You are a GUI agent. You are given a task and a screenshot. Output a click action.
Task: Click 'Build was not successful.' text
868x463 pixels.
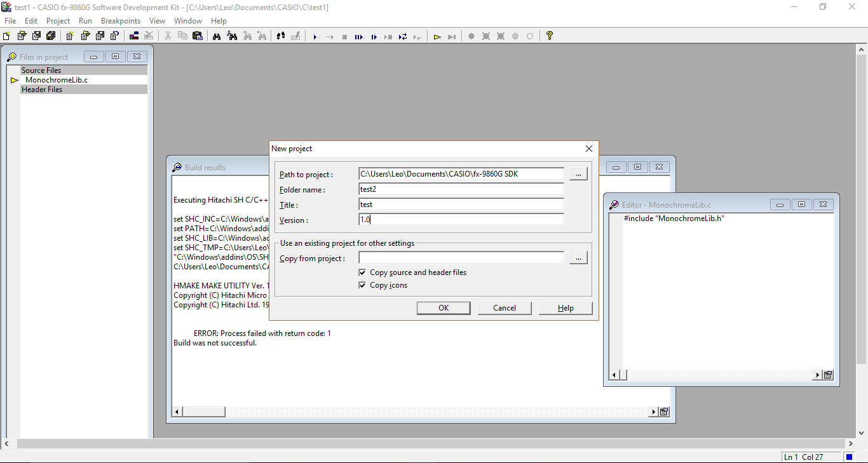click(x=215, y=343)
